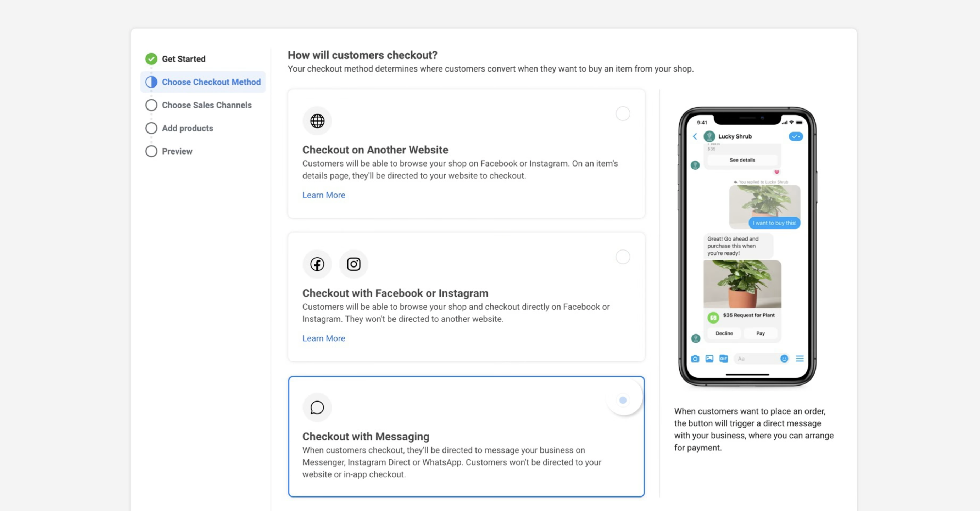Screen dimensions: 980x511
Task: Tap the green dollar payment request icon
Action: pos(713,318)
